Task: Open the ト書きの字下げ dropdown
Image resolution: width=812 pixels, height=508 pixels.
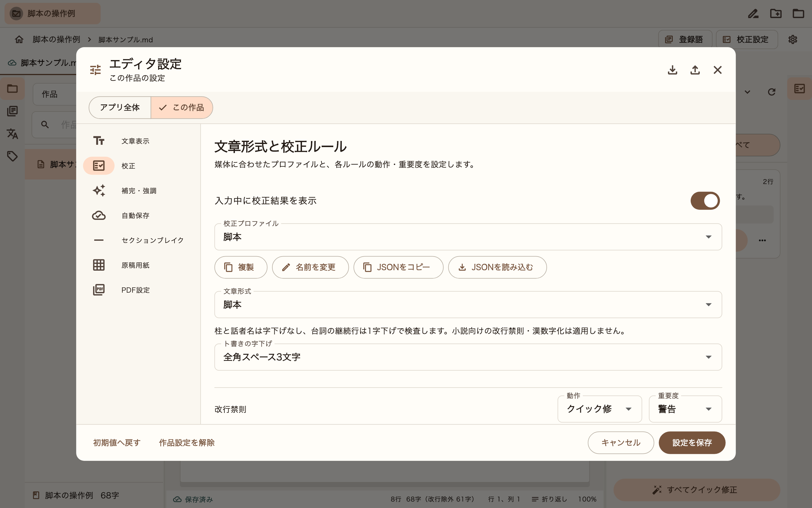Action: click(x=468, y=357)
